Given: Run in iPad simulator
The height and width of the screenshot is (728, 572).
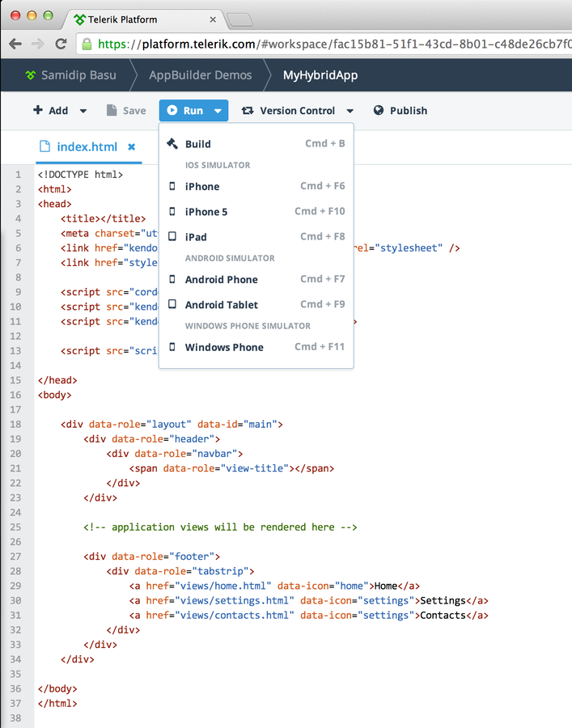Looking at the screenshot, I should pyautogui.click(x=256, y=237).
